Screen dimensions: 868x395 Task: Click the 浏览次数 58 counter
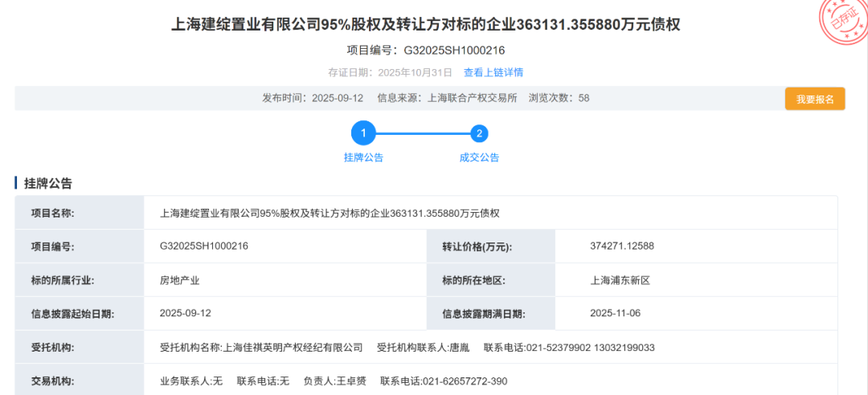(559, 98)
